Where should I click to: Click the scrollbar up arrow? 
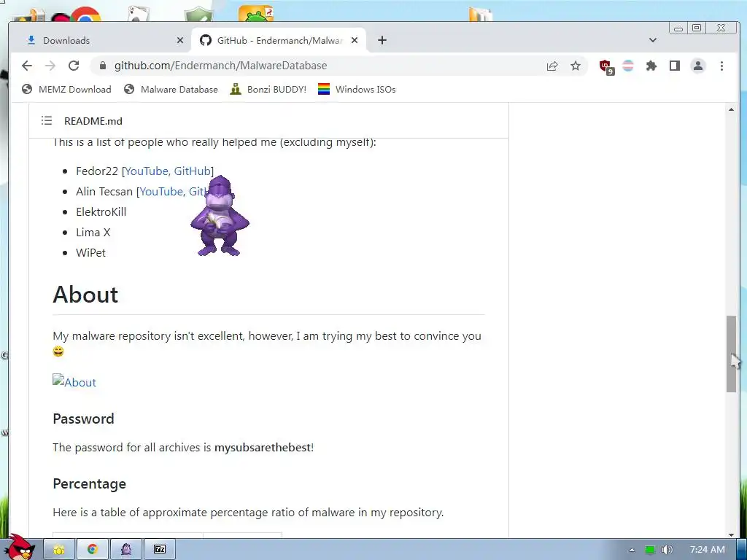click(x=731, y=109)
